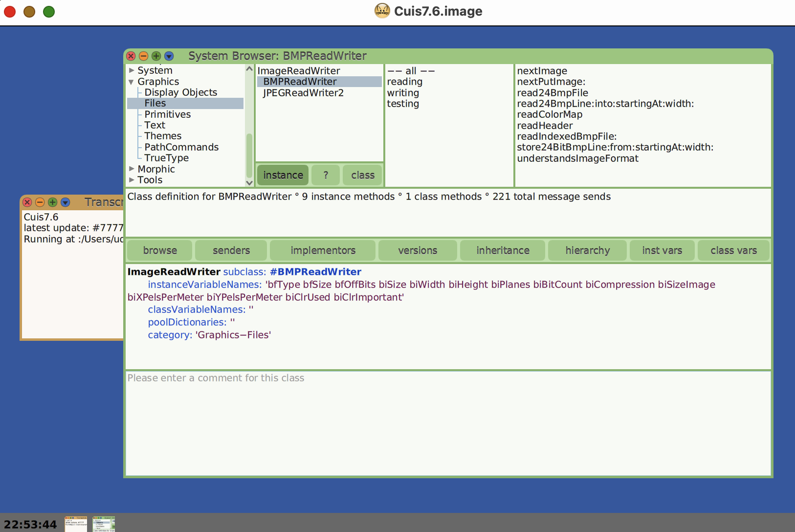Image resolution: width=795 pixels, height=532 pixels.
Task: Click the inheritance button
Action: [x=503, y=250]
